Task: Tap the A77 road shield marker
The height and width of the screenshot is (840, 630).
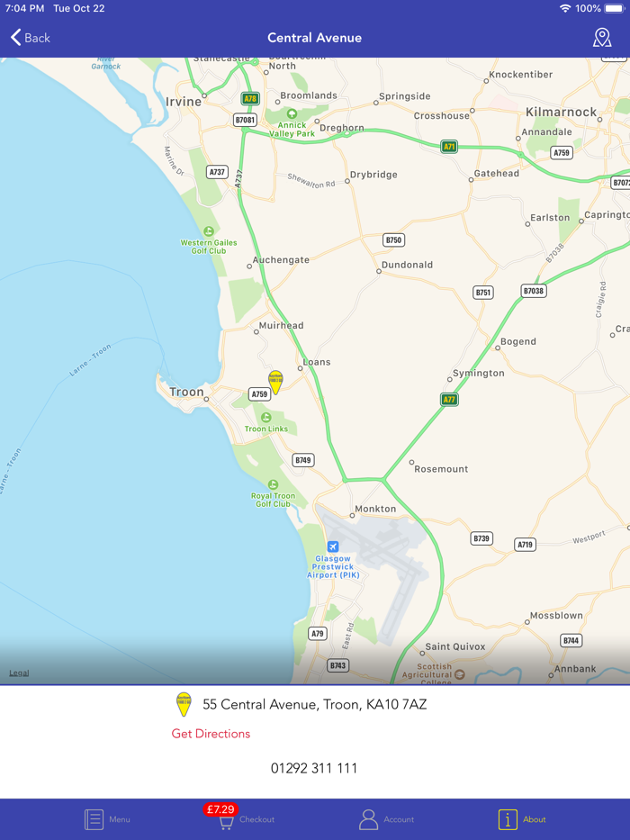Action: (x=449, y=399)
